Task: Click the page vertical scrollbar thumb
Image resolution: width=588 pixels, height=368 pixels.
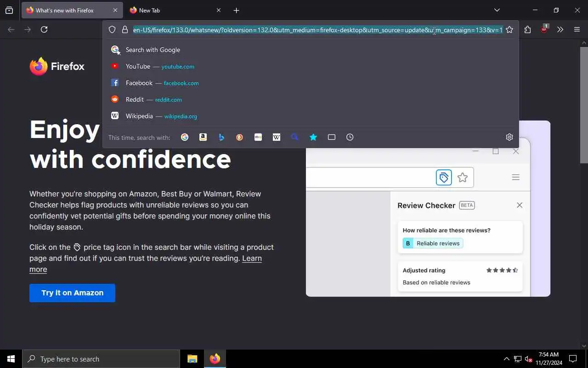Action: 584,104
